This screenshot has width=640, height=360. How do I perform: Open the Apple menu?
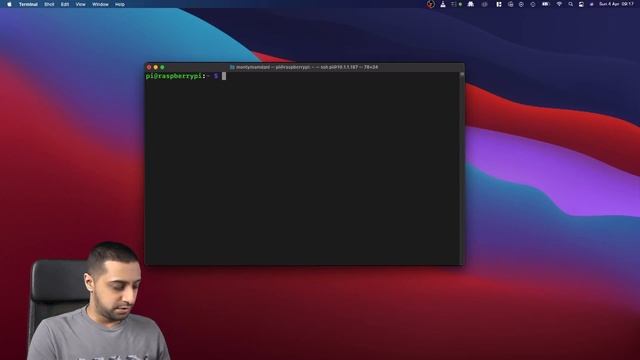pos(9,4)
